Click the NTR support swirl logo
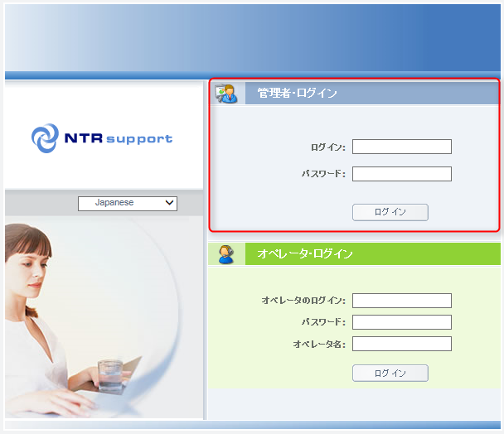The image size is (504, 434). point(46,138)
